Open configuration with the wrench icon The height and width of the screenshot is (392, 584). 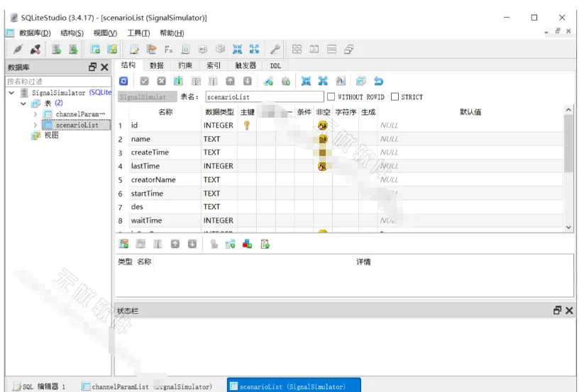click(x=275, y=49)
